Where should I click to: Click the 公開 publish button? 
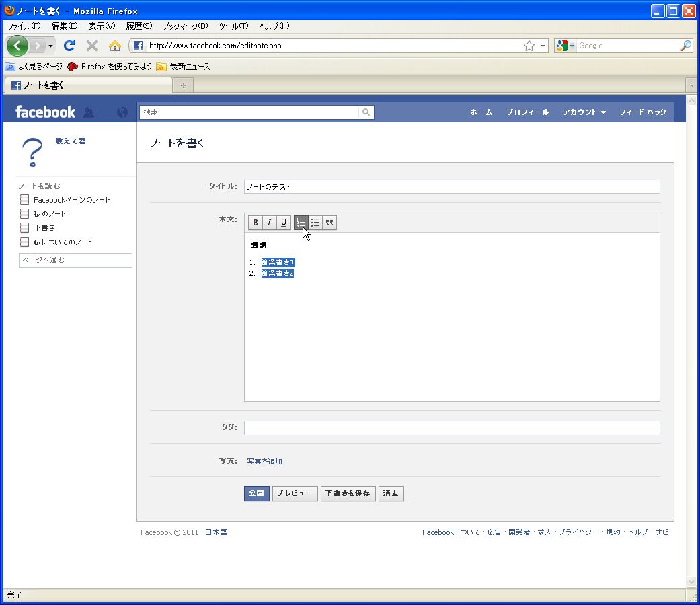[x=257, y=493]
